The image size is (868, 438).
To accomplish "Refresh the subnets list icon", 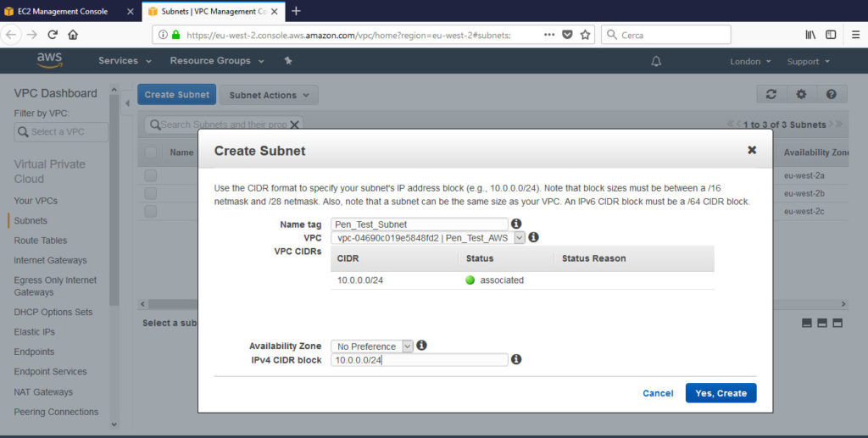I will [771, 95].
